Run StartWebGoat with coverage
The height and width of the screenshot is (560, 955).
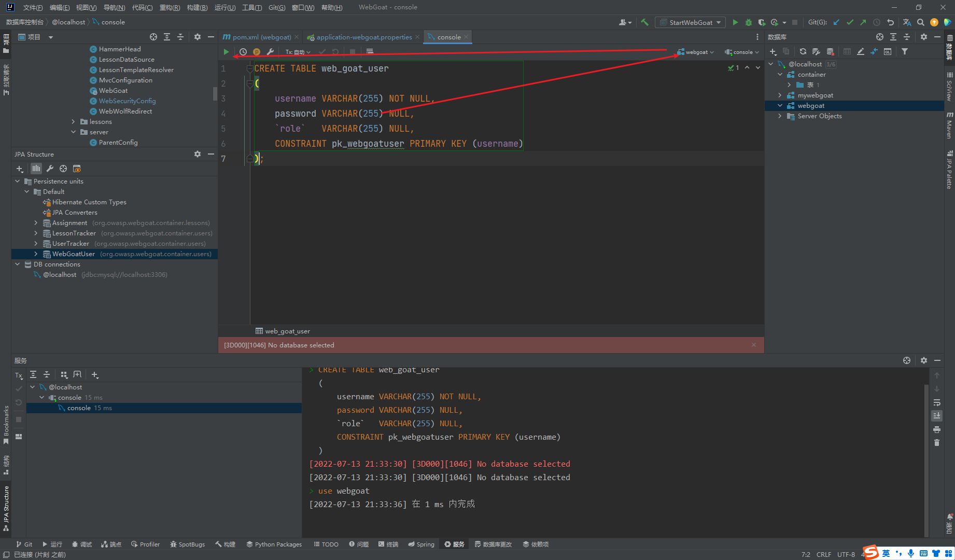coord(762,22)
